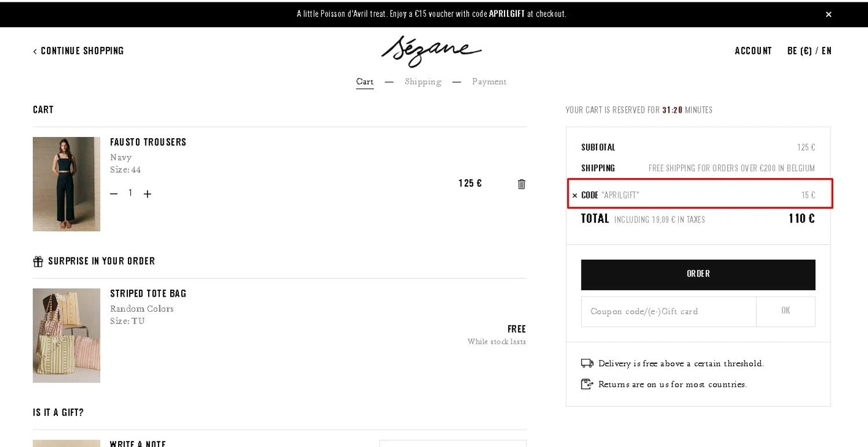
Task: Go to the Payment step
Action: [489, 82]
